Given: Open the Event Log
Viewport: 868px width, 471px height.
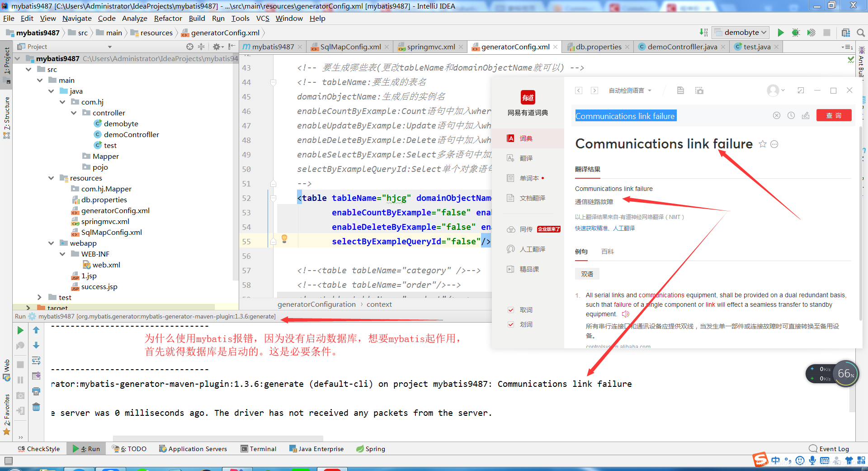Looking at the screenshot, I should (x=829, y=449).
